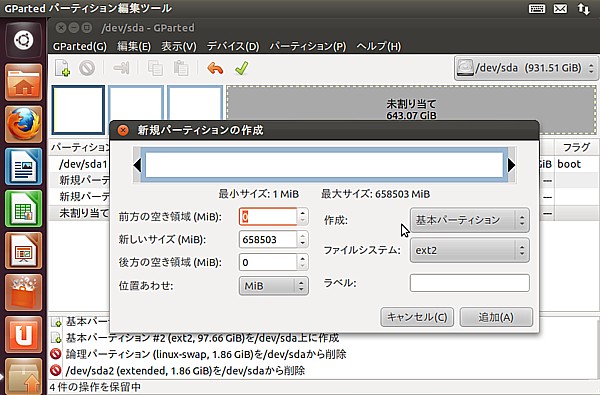Click the new partition toolbar icon
The width and height of the screenshot is (600, 395).
click(62, 68)
